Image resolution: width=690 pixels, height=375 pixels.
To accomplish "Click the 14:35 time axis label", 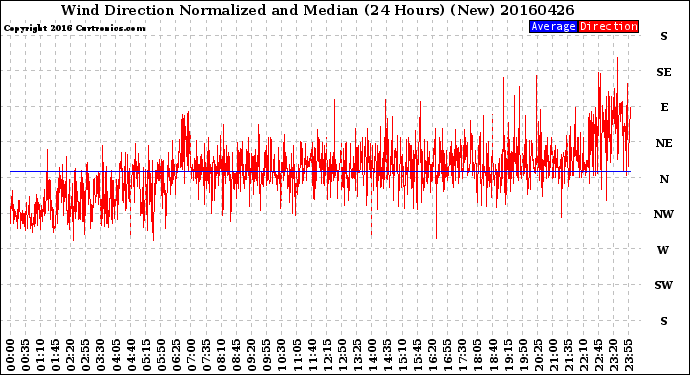I will point(387,355).
